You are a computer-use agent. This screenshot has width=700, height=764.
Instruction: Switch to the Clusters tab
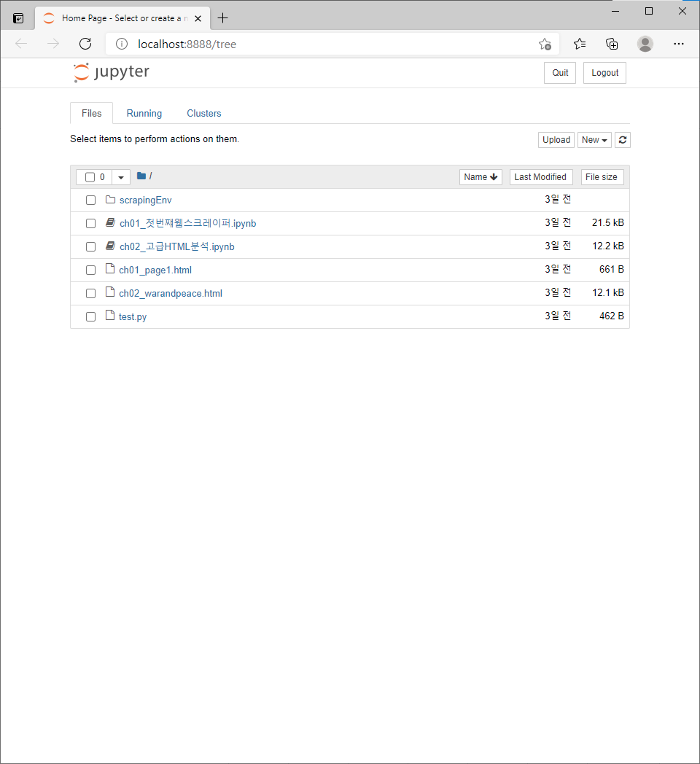(203, 113)
